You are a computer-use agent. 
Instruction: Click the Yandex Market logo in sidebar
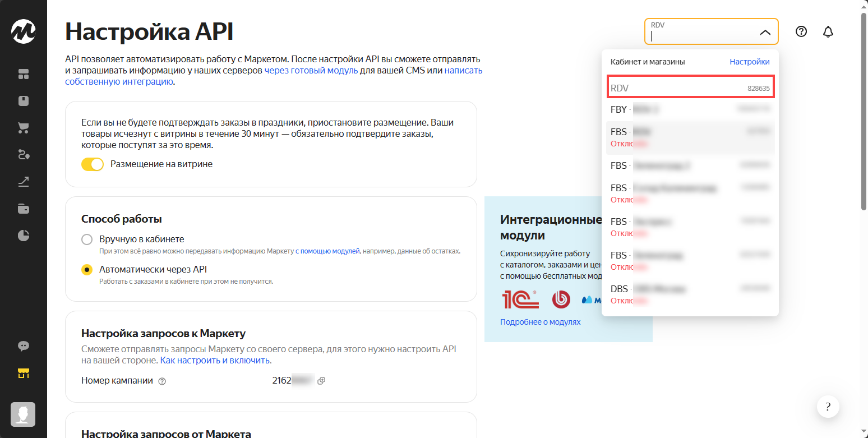pyautogui.click(x=24, y=32)
